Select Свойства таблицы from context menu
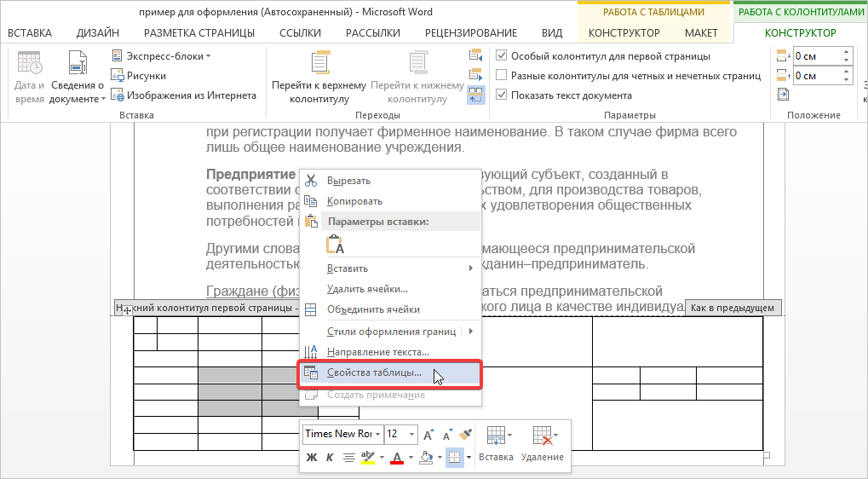 374,374
